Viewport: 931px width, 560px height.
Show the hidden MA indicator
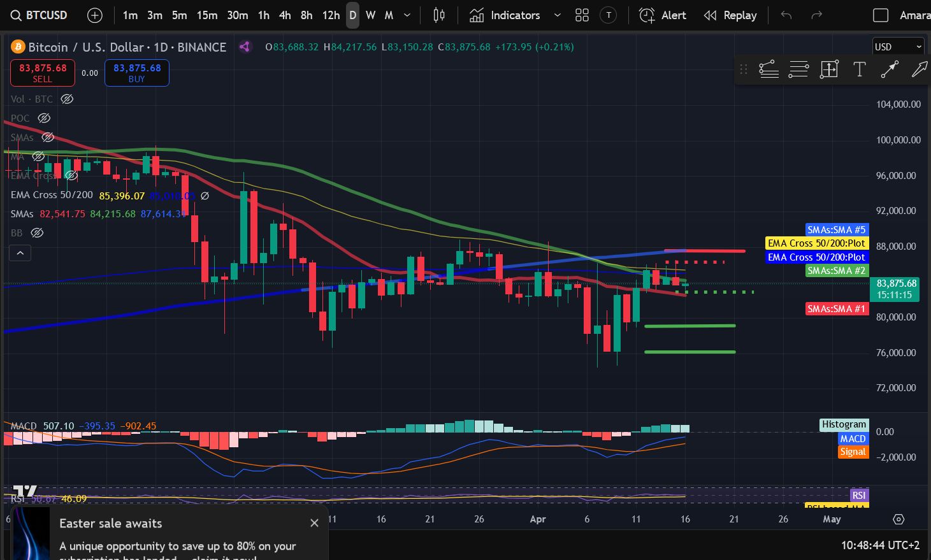(38, 156)
